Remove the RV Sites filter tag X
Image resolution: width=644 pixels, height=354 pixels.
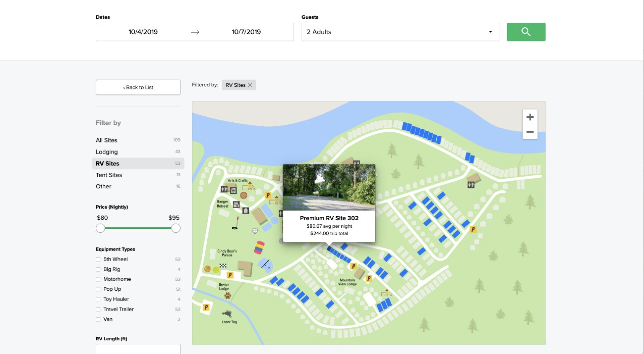pyautogui.click(x=250, y=85)
